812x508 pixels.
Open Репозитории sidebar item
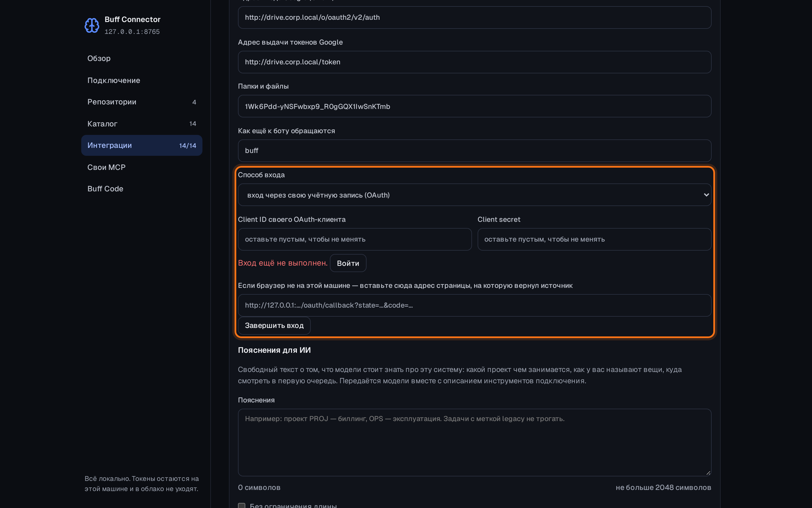click(x=142, y=102)
